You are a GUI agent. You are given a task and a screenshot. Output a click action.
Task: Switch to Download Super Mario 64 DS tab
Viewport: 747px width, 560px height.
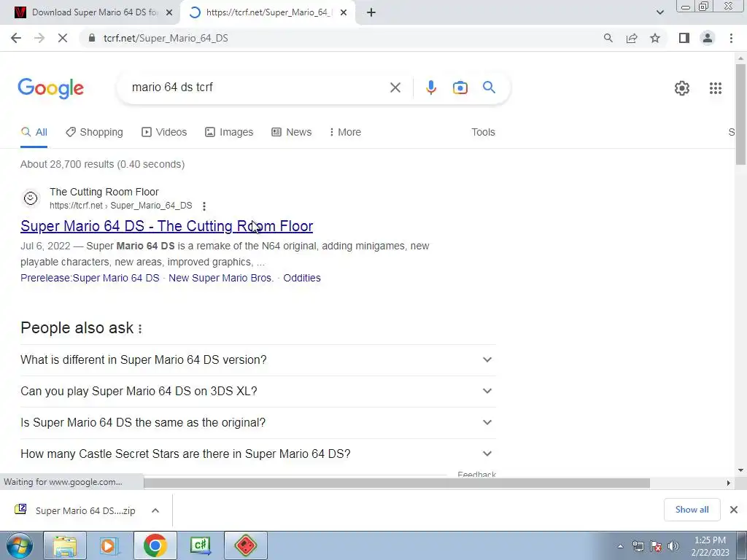click(90, 12)
